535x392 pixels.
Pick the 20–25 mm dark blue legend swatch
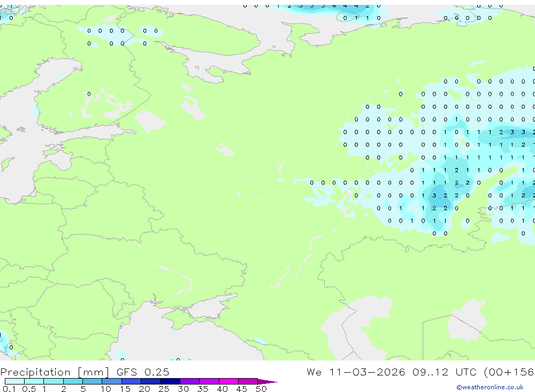coord(151,381)
